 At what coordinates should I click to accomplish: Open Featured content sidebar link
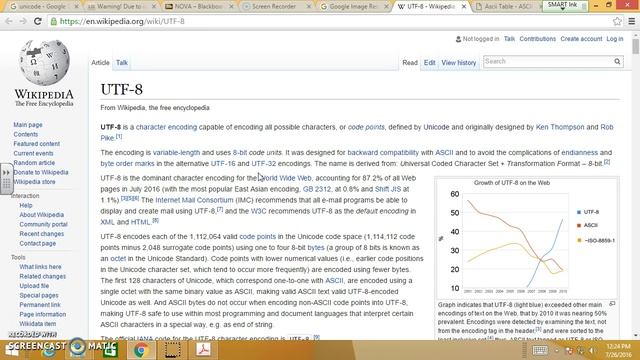(36, 144)
